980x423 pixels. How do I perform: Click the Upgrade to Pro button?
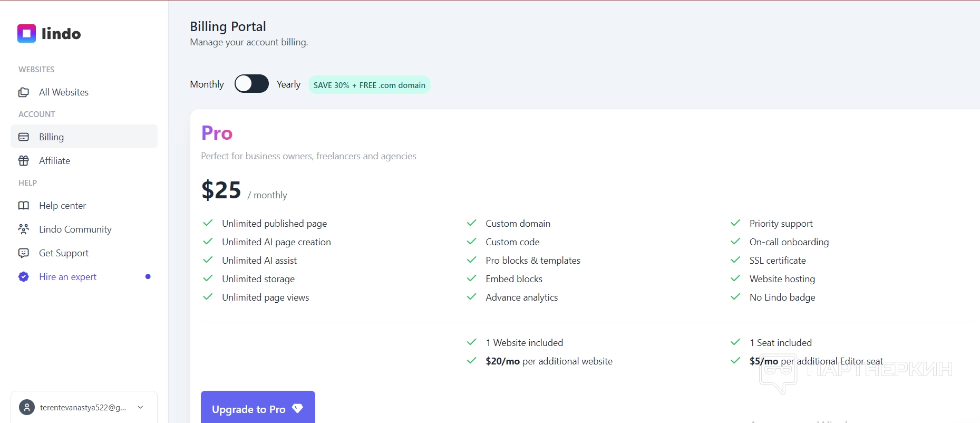pos(258,409)
